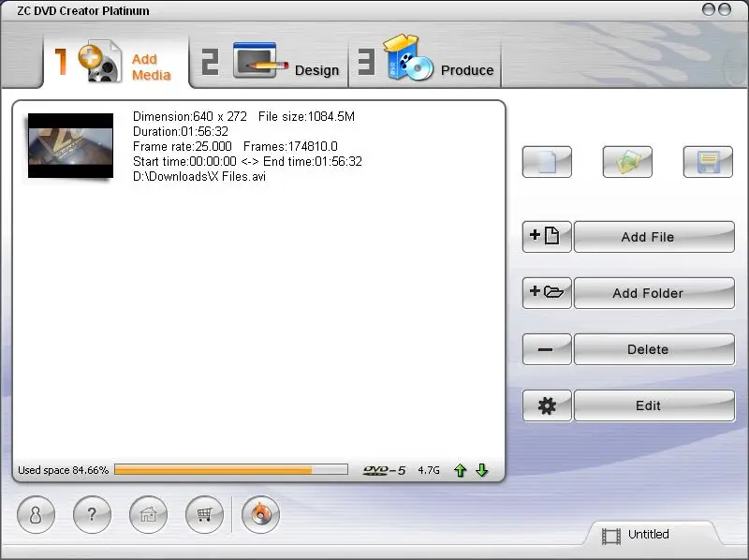Click the Add Folder button
This screenshot has height=560, width=749.
point(654,293)
